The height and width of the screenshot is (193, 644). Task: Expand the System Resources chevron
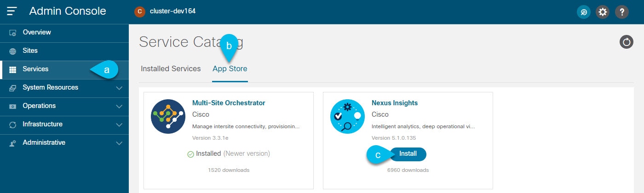click(119, 88)
